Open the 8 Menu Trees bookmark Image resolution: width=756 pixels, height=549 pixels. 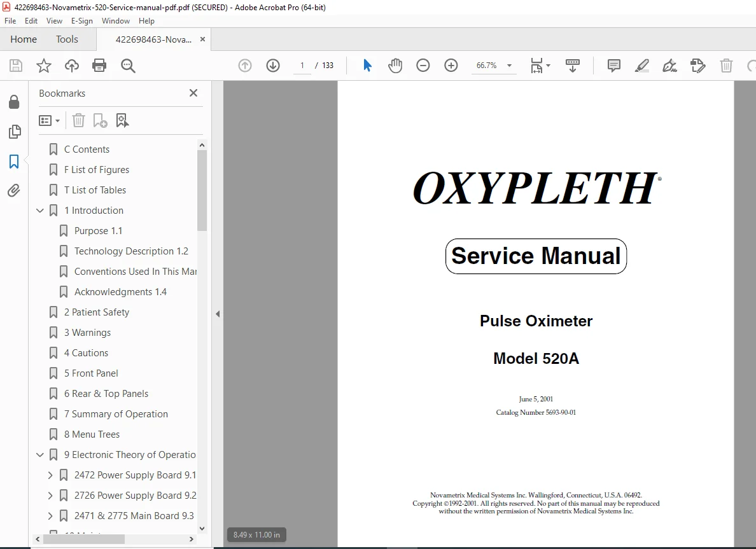tap(92, 434)
